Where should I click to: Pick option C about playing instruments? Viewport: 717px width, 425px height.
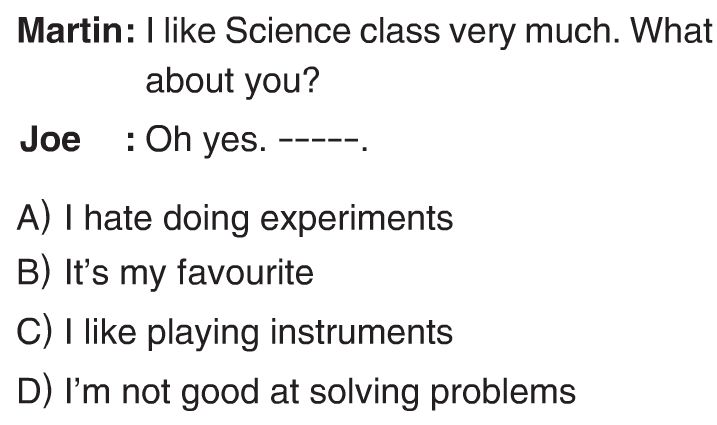click(x=259, y=332)
